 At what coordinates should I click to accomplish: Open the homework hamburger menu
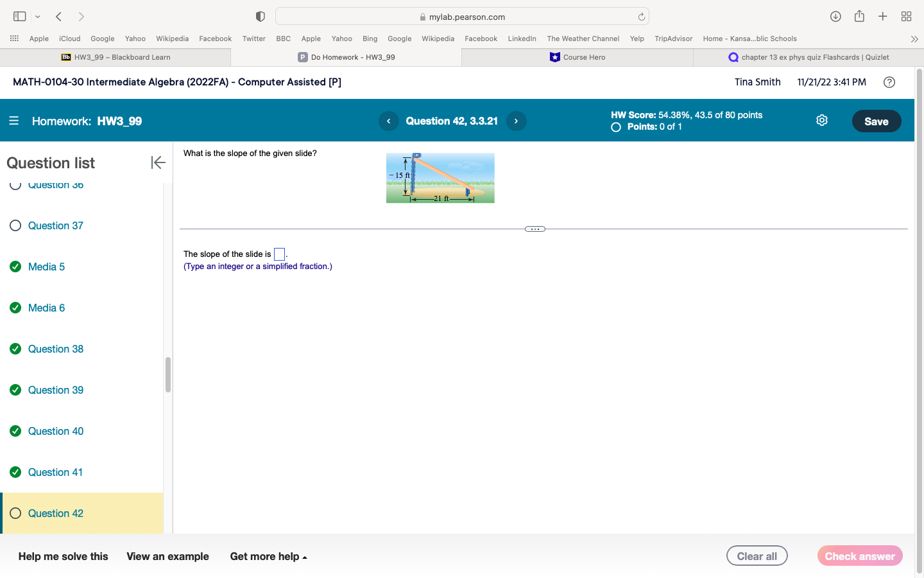coord(13,120)
